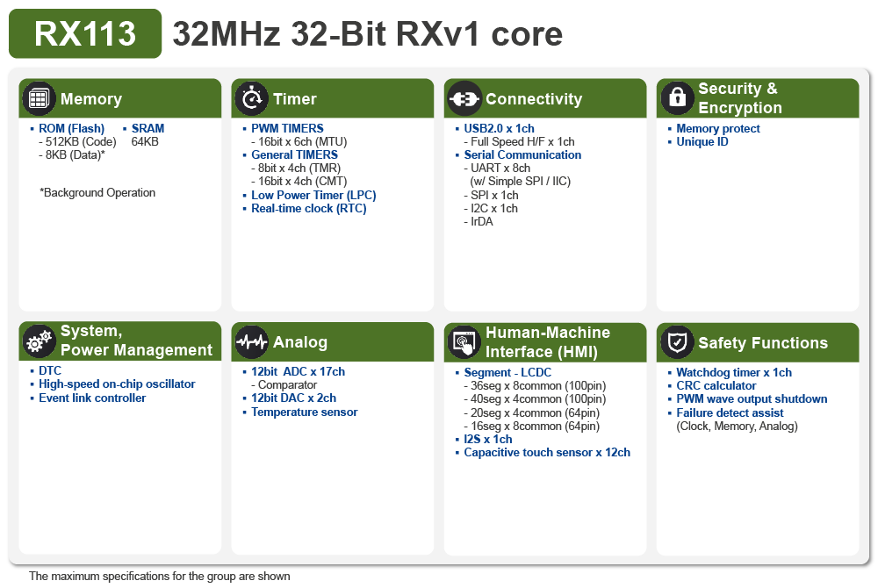Click the green RX113 header band

(x=84, y=35)
